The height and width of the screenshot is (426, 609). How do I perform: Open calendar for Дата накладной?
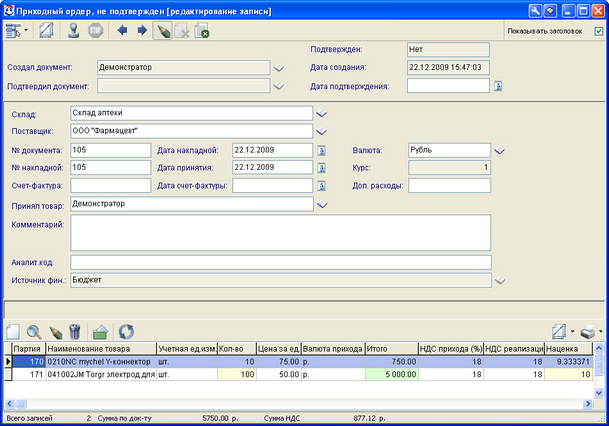pyautogui.click(x=322, y=151)
